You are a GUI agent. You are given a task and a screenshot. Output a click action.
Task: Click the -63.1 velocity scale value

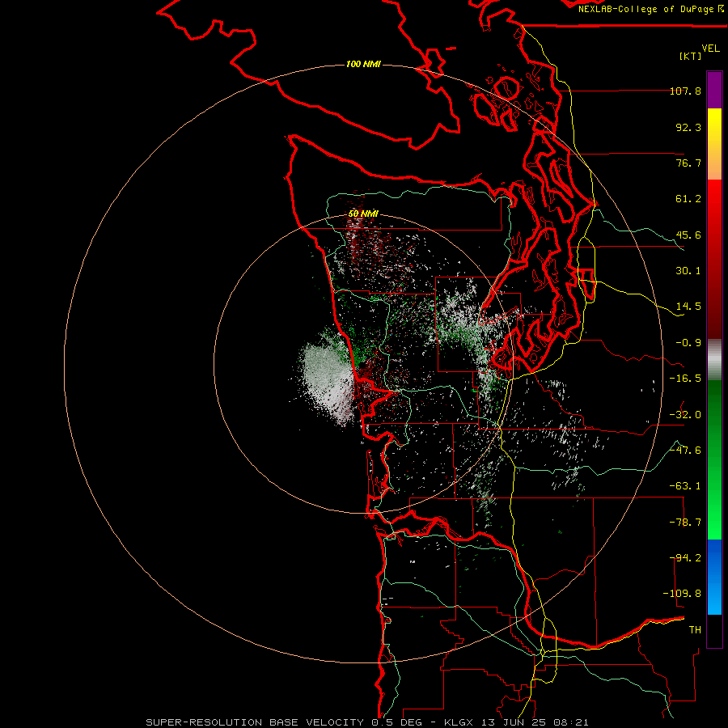click(x=685, y=486)
